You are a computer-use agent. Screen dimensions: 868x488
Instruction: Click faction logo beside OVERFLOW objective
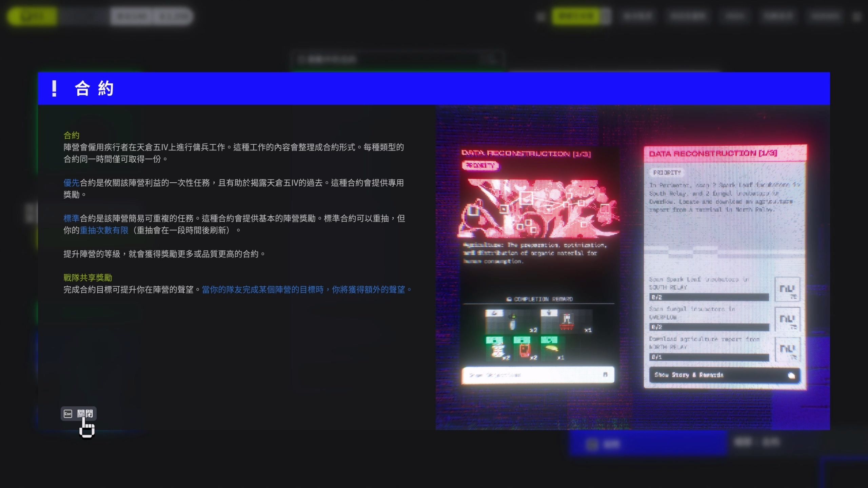click(787, 319)
